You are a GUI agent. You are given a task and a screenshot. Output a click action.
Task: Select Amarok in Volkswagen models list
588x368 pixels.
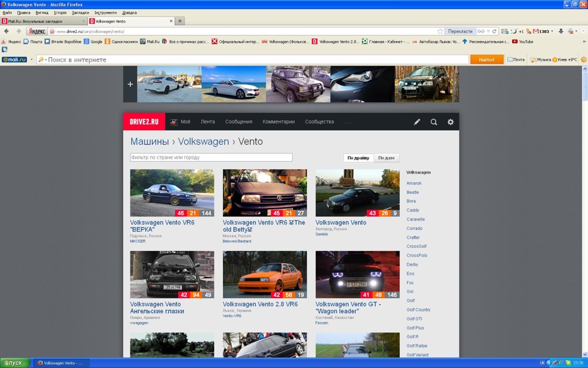click(414, 183)
